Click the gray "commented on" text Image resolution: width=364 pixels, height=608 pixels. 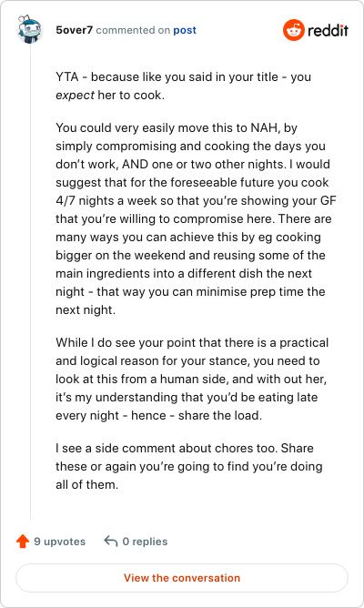coord(133,30)
